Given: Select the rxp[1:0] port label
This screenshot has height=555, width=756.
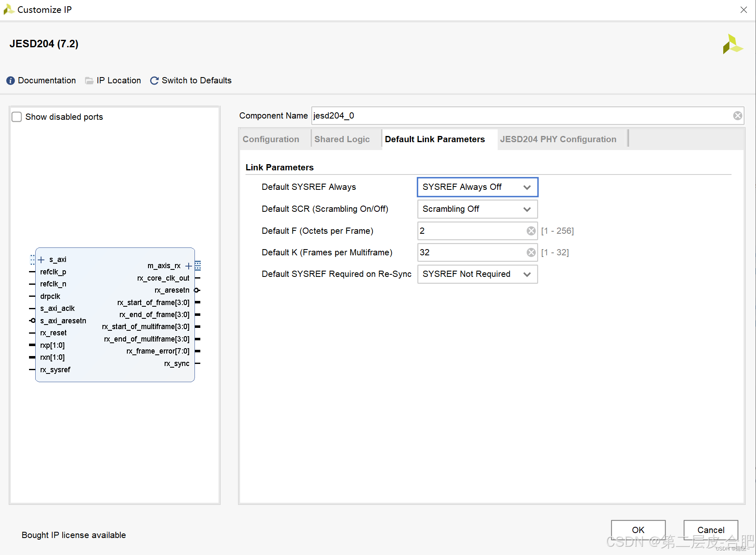Looking at the screenshot, I should click(52, 345).
